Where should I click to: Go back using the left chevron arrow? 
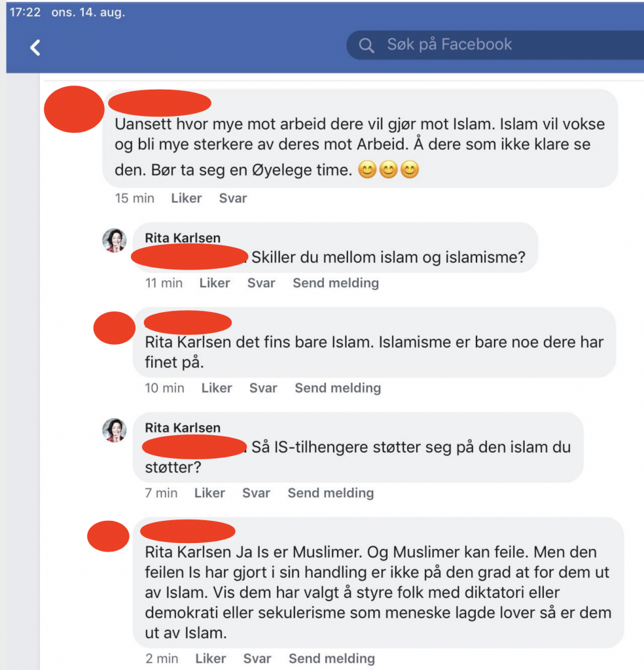tap(35, 47)
